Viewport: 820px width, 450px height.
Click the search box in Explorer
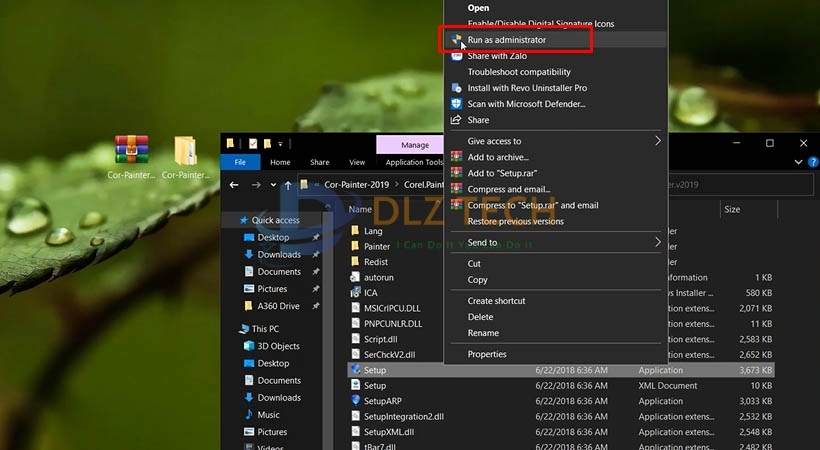[740, 185]
